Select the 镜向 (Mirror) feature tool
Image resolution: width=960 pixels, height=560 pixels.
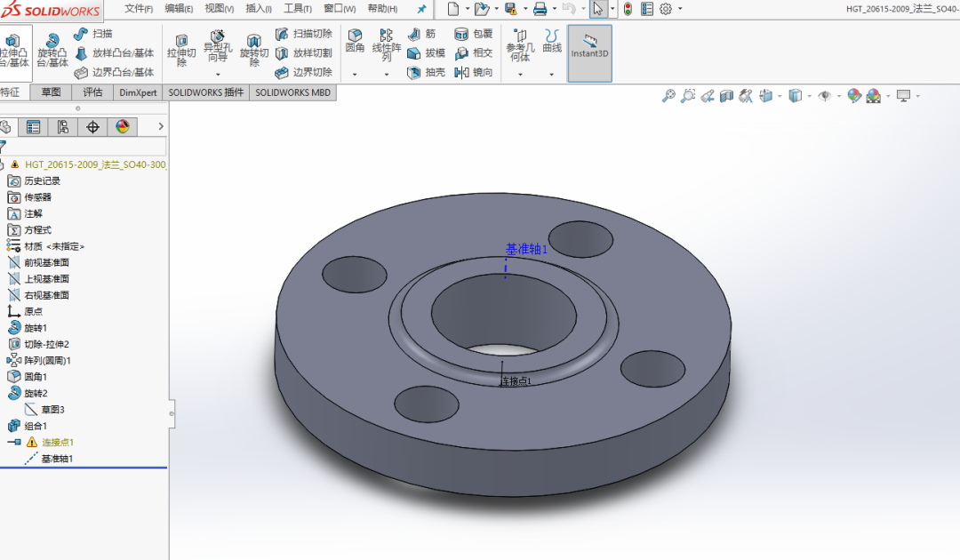(x=474, y=73)
